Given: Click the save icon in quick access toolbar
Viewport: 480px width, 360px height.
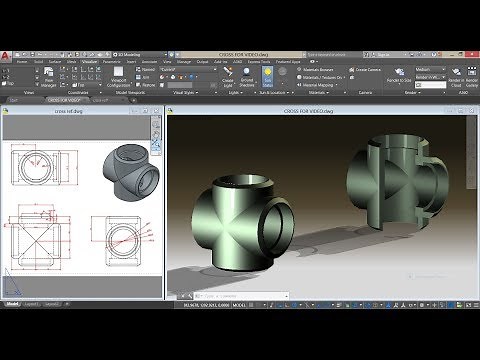Looking at the screenshot, I should point(33,54).
